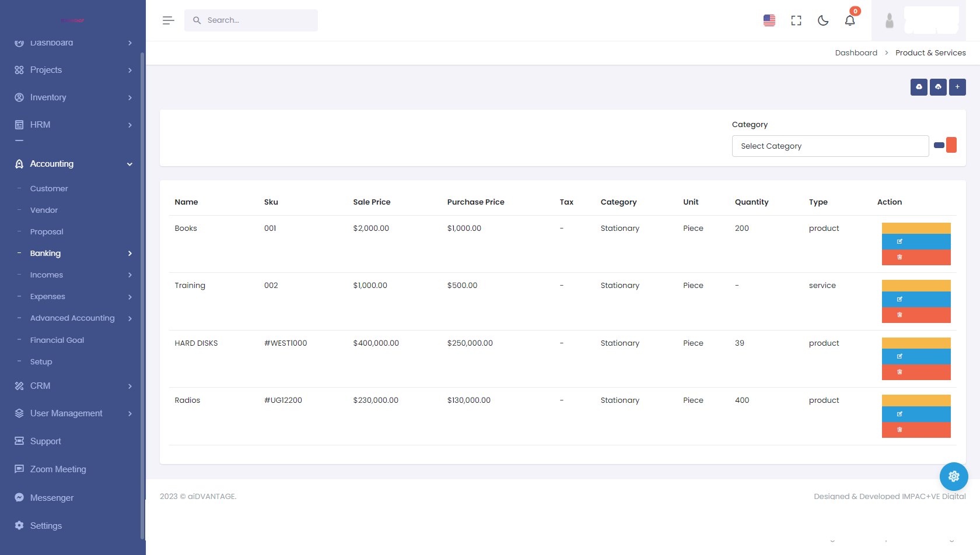
Task: Click the notification bell icon
Action: pos(850,20)
